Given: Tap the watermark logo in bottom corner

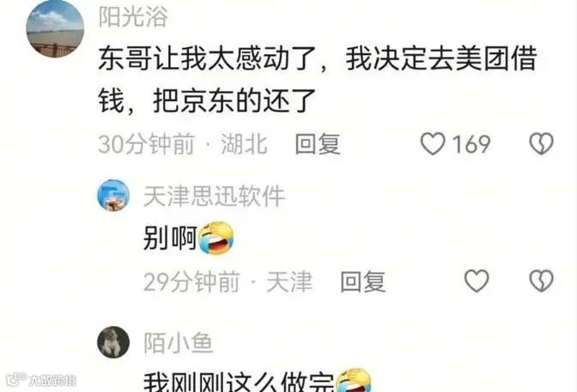Looking at the screenshot, I should point(41,379).
